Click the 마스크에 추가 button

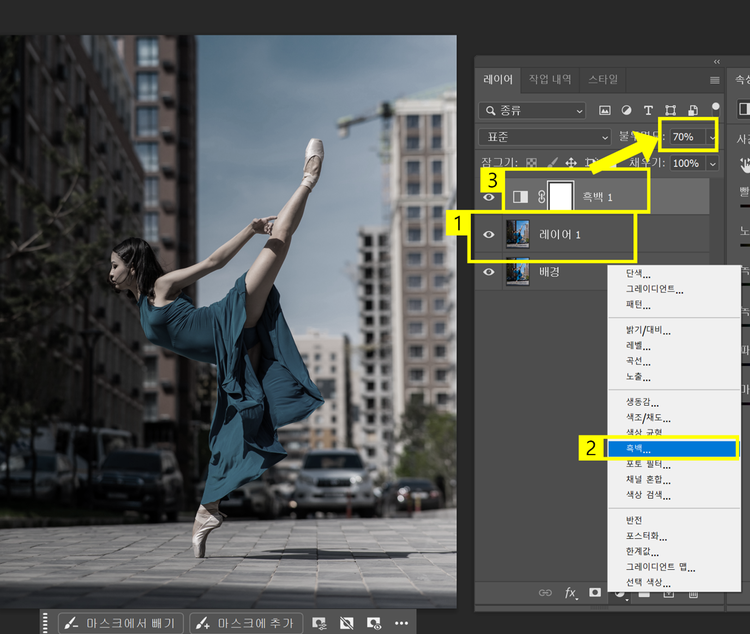[x=246, y=622]
